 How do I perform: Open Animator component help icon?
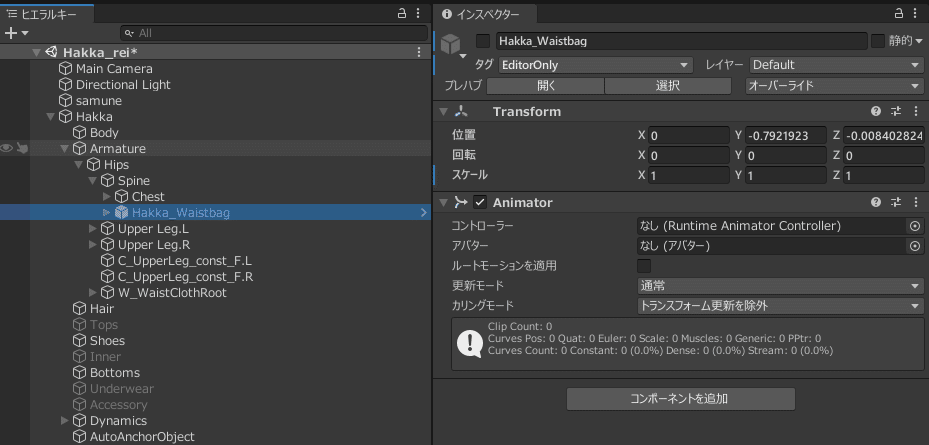tap(876, 203)
